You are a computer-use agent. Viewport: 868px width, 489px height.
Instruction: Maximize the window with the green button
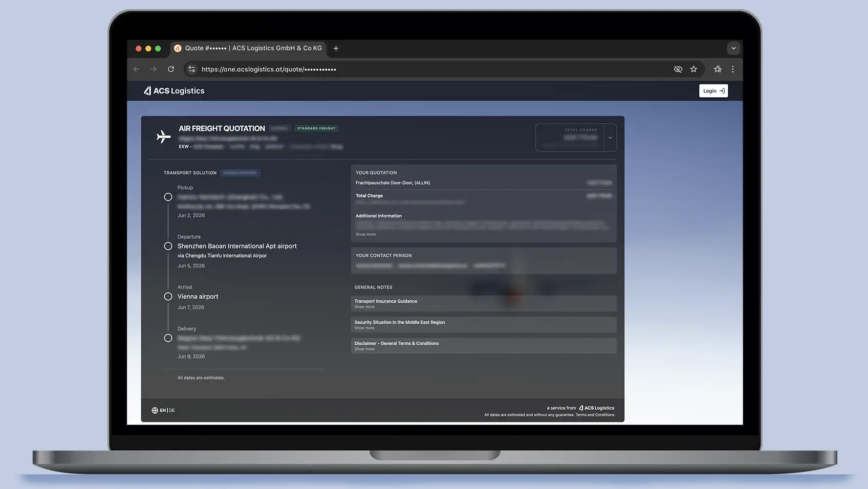pyautogui.click(x=158, y=48)
